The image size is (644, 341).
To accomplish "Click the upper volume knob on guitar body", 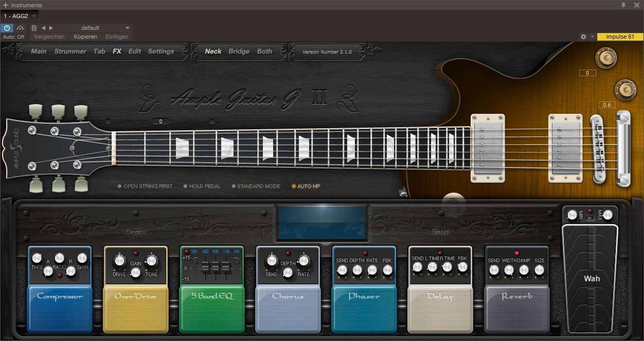I will pyautogui.click(x=606, y=57).
